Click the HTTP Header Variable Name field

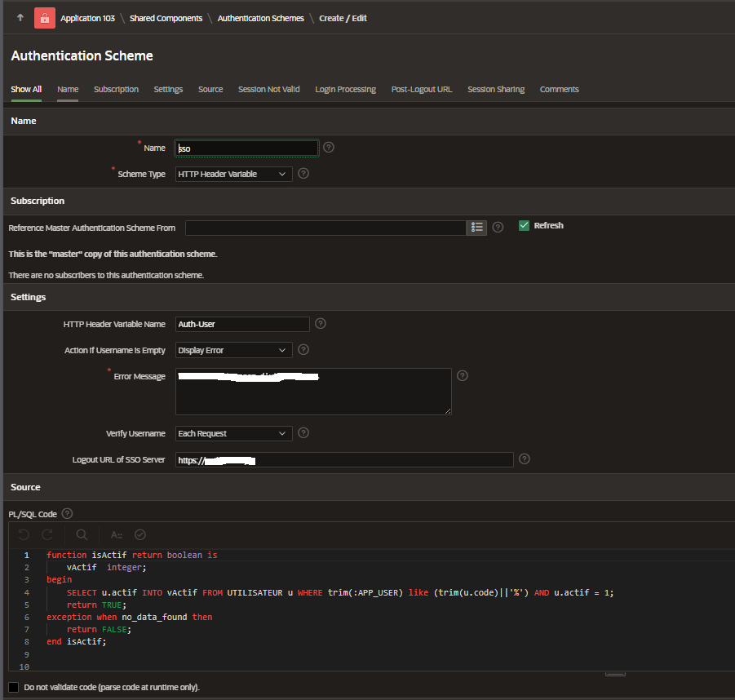click(242, 324)
